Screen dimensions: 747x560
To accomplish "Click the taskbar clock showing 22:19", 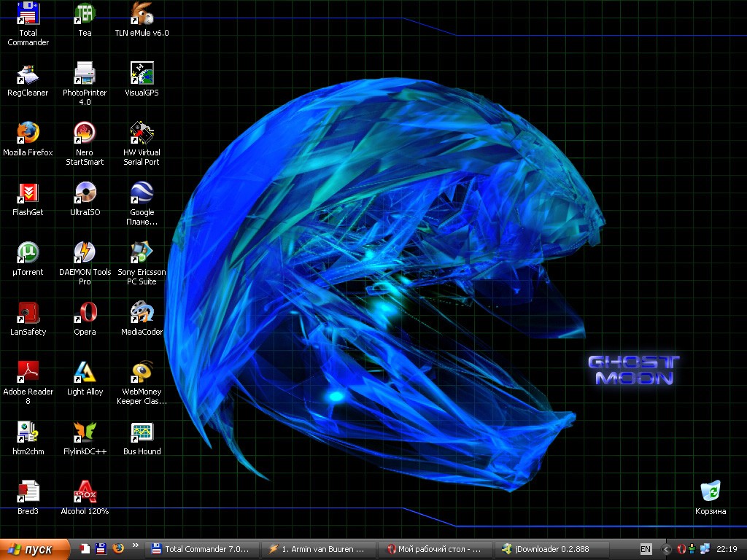I will (x=727, y=549).
